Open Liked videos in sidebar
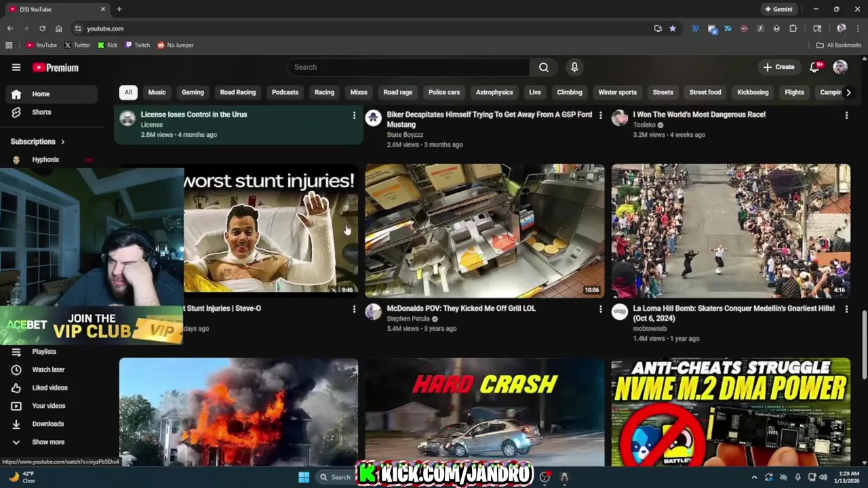 point(51,388)
